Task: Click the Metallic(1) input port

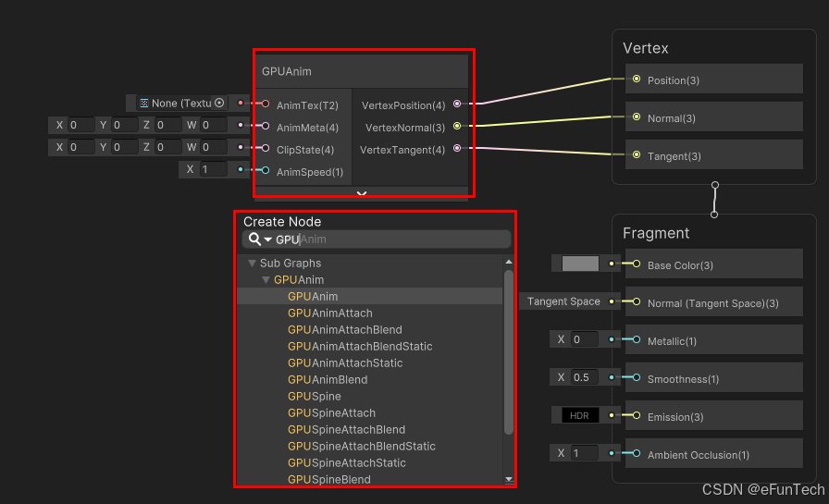Action: 637,339
